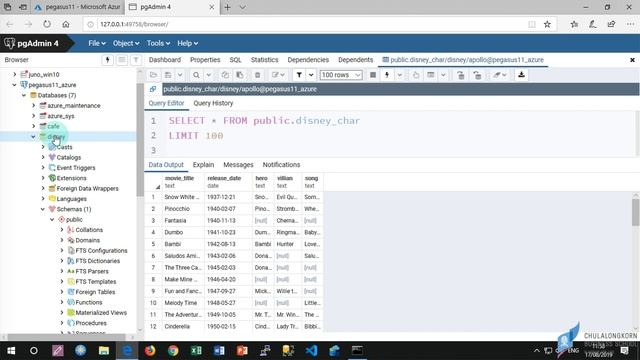Open the Object menu
Viewport: 640px width, 360px height.
126,43
